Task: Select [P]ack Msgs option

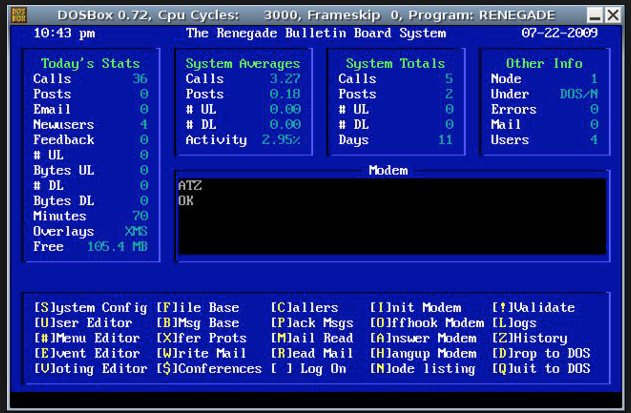Action: (312, 323)
